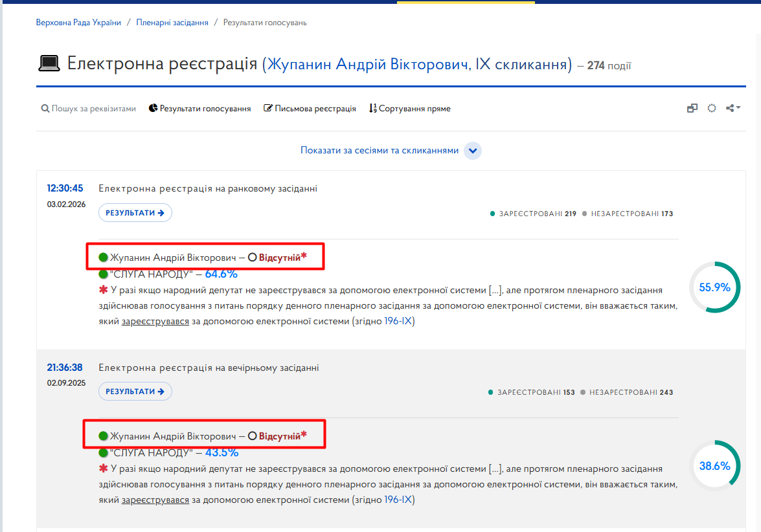Click ЗАРЕЄСТРОВАНІ 219 legend entry
This screenshot has width=761, height=532.
[533, 214]
